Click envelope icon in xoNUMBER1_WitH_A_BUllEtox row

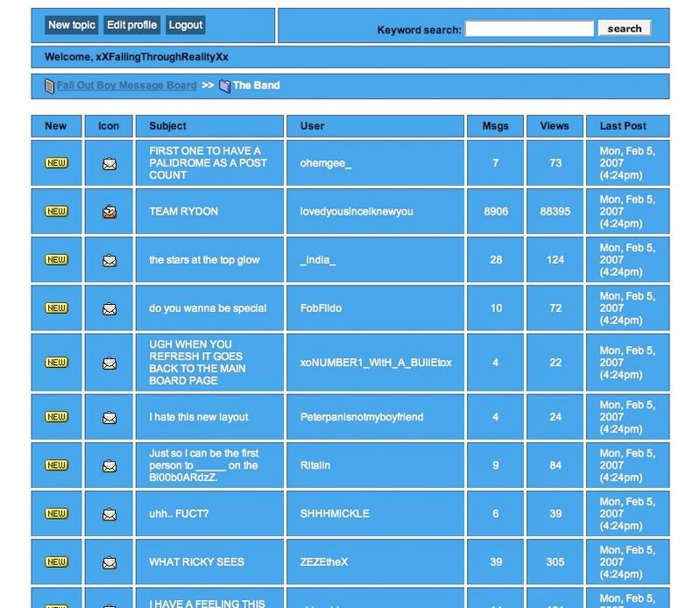point(110,364)
